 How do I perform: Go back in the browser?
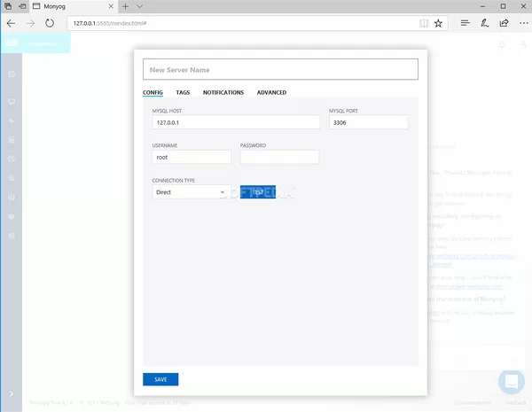pyautogui.click(x=12, y=23)
